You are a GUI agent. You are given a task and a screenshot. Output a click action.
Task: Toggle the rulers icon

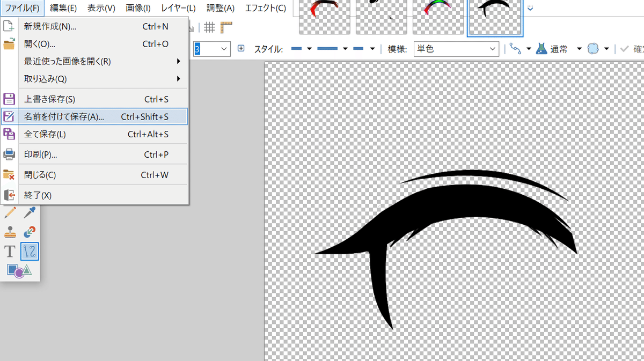point(226,27)
